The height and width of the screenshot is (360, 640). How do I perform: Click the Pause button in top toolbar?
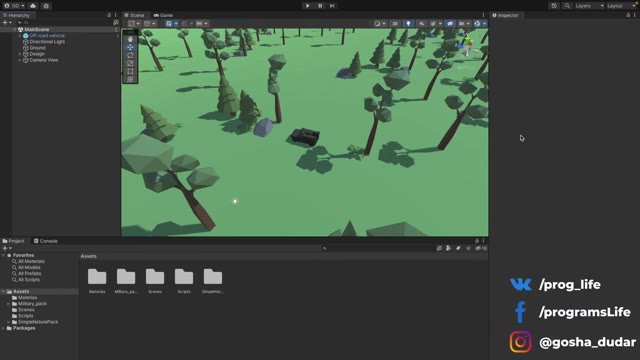pyautogui.click(x=320, y=6)
